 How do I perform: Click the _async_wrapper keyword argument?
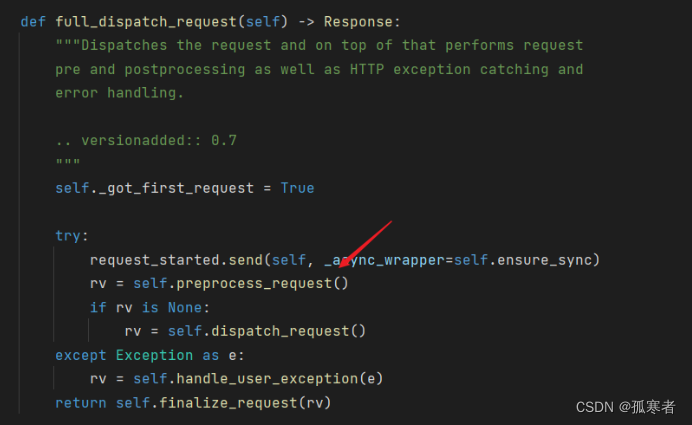click(x=384, y=260)
